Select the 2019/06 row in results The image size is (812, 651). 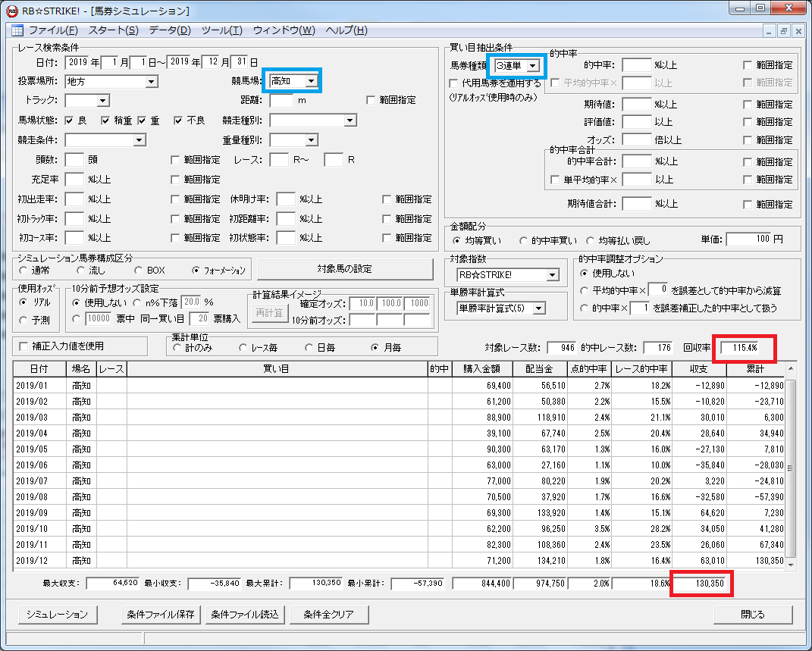400,465
